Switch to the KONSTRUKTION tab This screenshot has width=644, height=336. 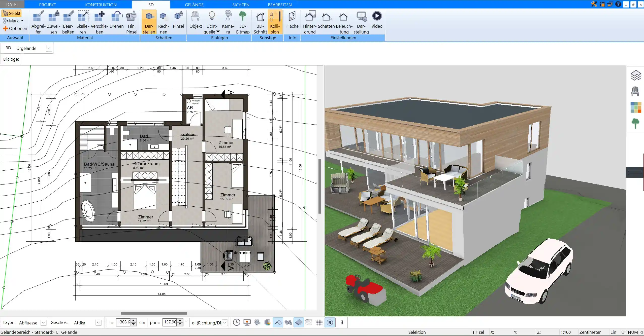pyautogui.click(x=101, y=5)
